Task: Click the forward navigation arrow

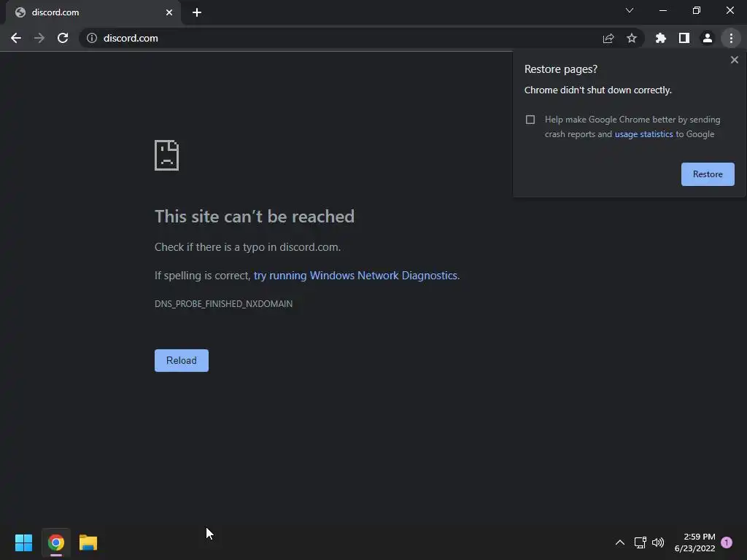Action: (x=39, y=38)
